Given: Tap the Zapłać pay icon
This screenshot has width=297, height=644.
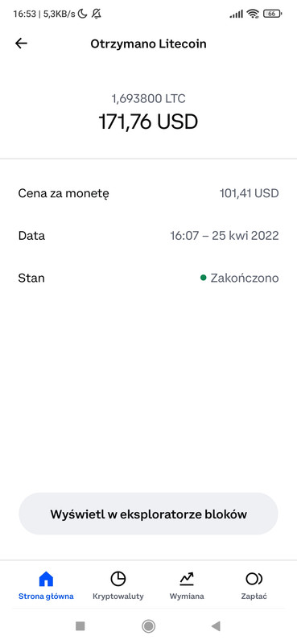Looking at the screenshot, I should pyautogui.click(x=254, y=579).
